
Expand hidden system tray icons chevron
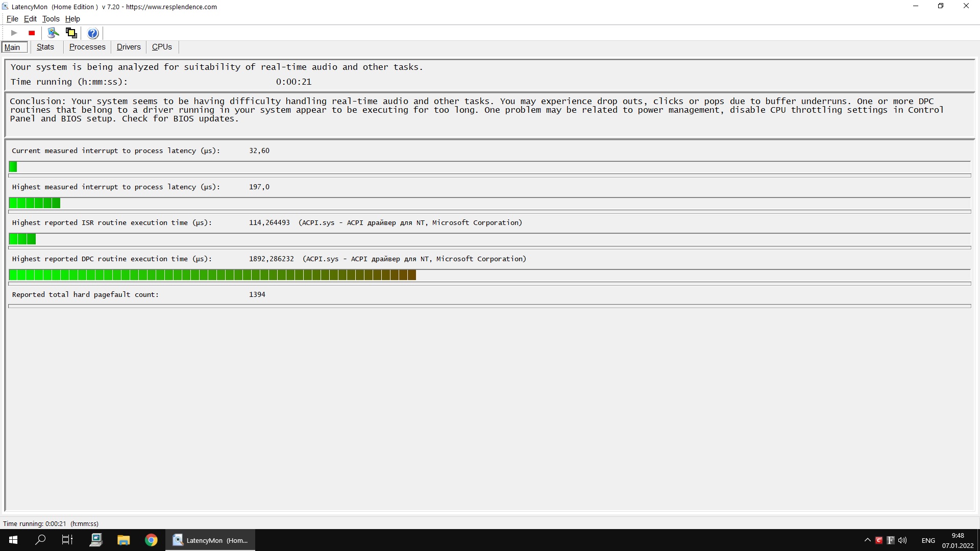point(867,540)
